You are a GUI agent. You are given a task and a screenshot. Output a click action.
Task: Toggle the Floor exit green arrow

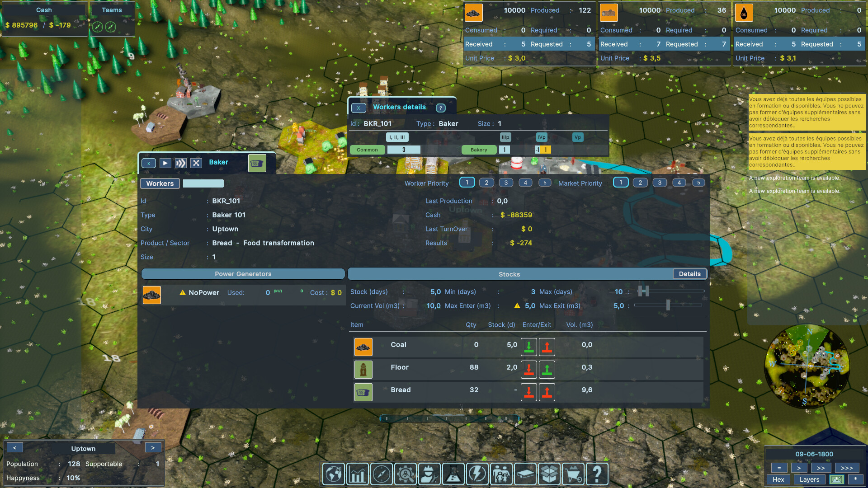tap(547, 369)
